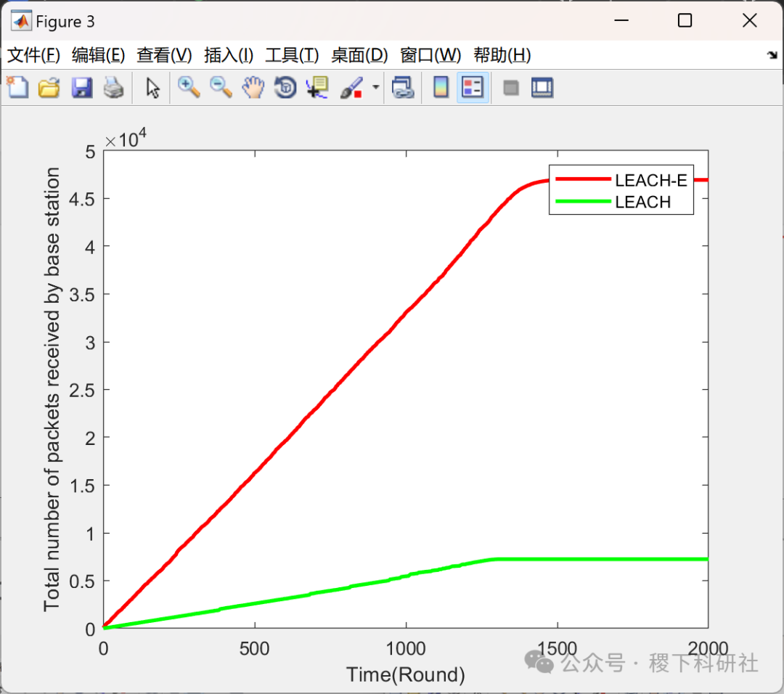The height and width of the screenshot is (694, 784).
Task: Click the ×10^4 axis exponent label
Action: (x=125, y=139)
